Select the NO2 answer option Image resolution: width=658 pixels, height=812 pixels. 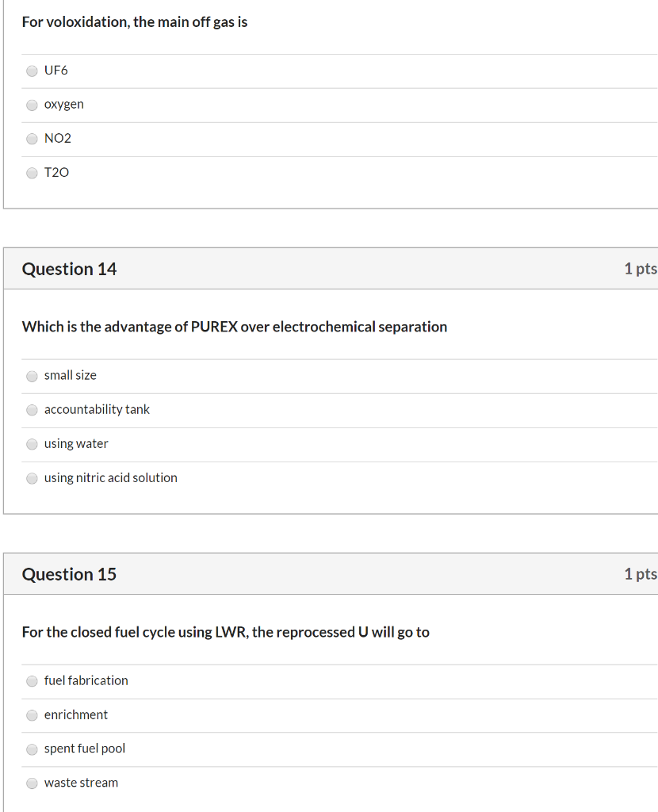[x=32, y=139]
